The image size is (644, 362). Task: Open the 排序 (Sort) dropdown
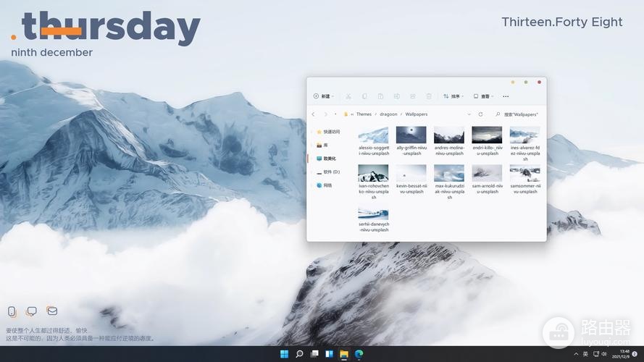coord(453,96)
